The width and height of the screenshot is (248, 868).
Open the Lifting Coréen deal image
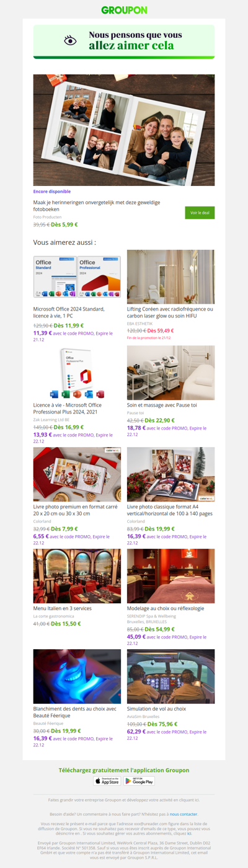[x=170, y=277]
